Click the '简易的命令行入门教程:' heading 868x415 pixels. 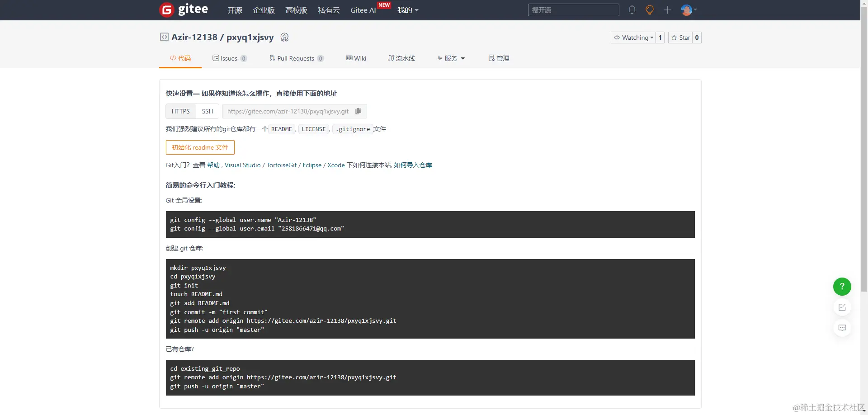(200, 185)
